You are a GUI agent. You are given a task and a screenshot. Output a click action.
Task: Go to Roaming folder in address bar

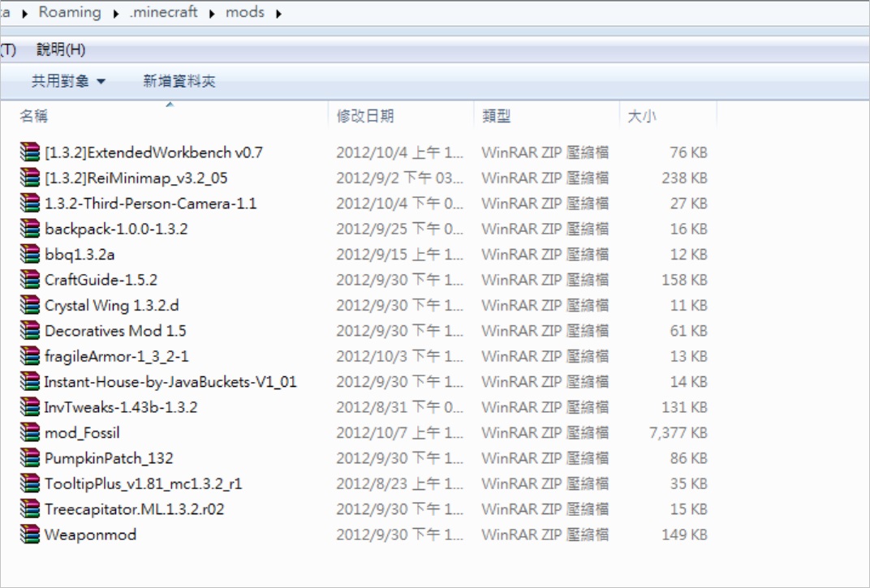point(70,12)
